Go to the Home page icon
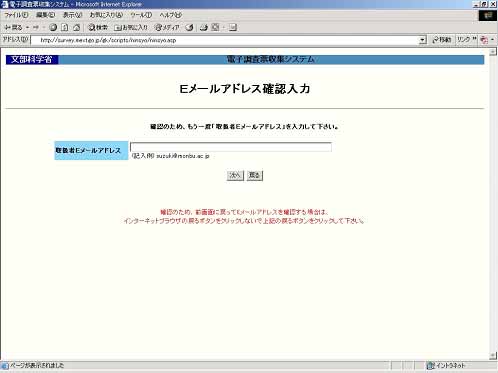Image resolution: width=498 pixels, height=373 pixels. pos(76,27)
